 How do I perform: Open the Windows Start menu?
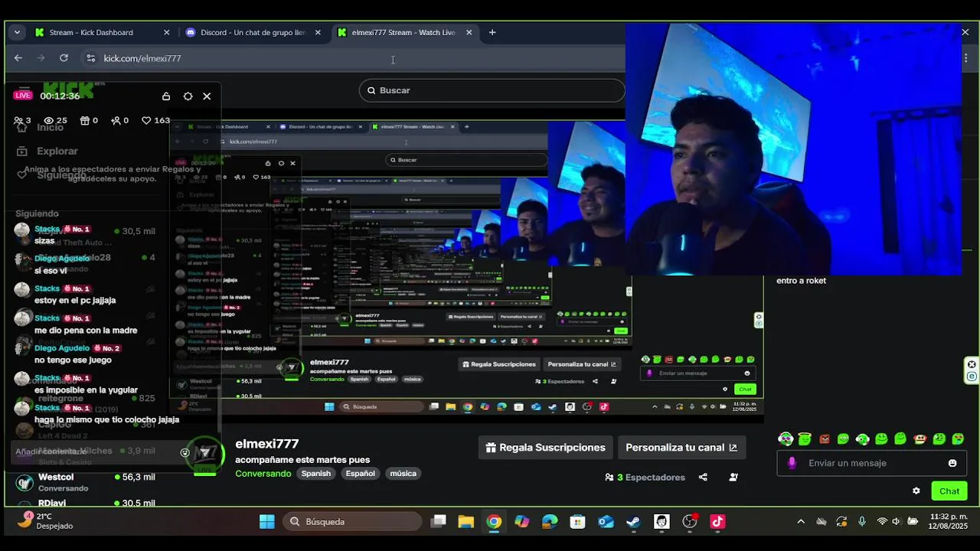coord(266,522)
